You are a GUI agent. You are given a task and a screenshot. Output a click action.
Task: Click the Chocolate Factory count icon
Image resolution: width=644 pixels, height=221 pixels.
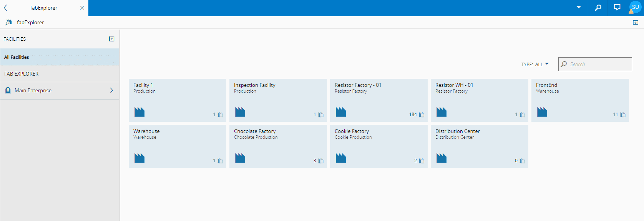[321, 161]
